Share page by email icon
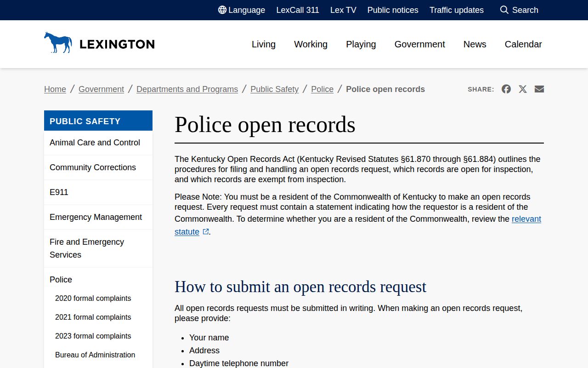The width and height of the screenshot is (588, 368). pyautogui.click(x=539, y=89)
